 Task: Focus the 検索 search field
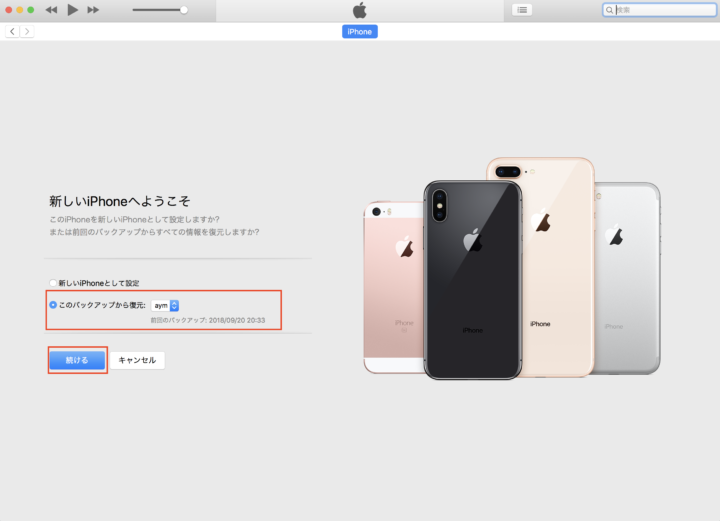click(x=659, y=10)
